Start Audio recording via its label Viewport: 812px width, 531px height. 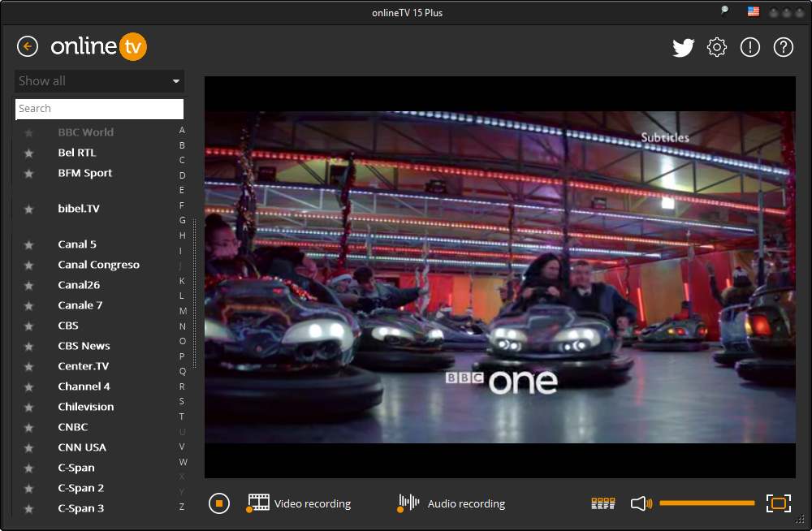(466, 503)
